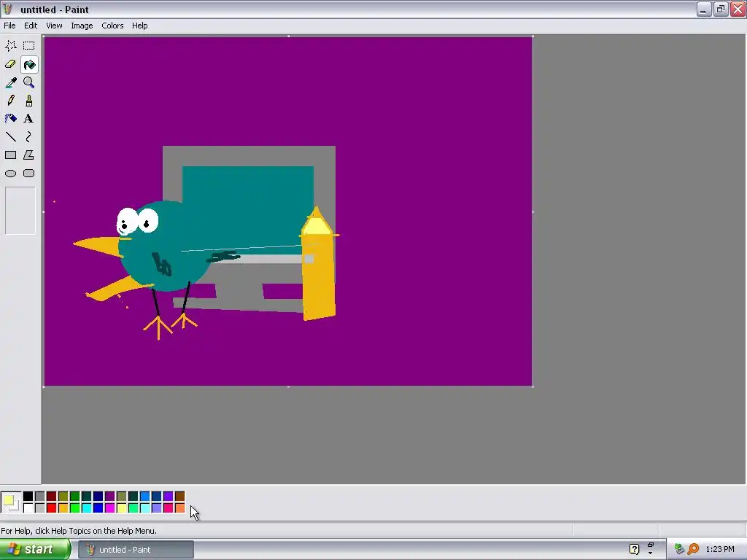Pick the Fill With Color bucket tool
Screen dimensions: 747x560
coord(29,64)
